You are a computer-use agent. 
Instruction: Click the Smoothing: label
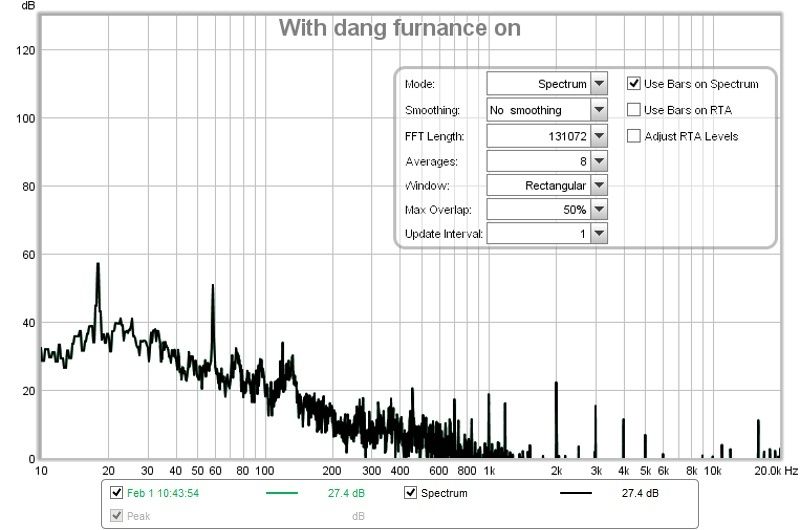(432, 110)
